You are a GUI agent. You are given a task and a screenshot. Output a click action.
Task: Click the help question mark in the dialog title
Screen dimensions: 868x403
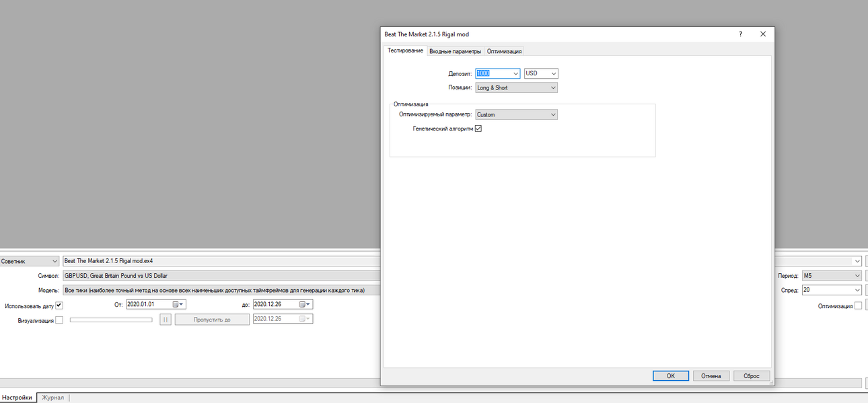click(x=741, y=34)
